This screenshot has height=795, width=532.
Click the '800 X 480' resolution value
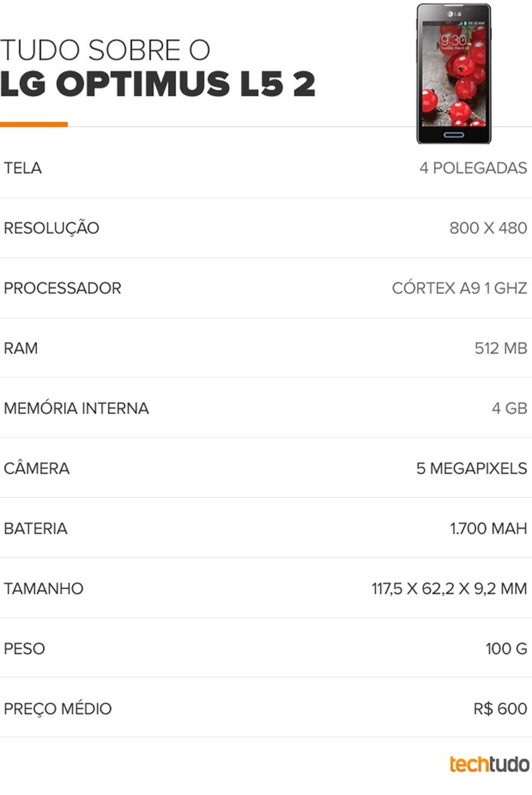(x=488, y=228)
